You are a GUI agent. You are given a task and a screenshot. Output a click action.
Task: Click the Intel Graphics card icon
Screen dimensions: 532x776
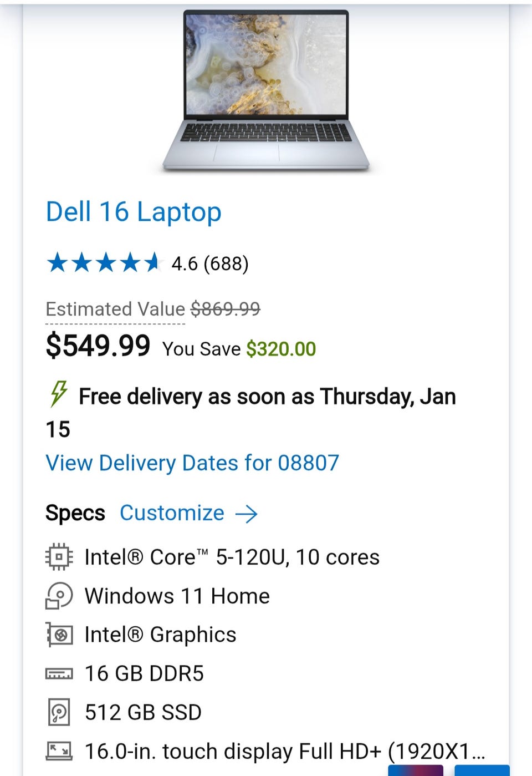(59, 635)
